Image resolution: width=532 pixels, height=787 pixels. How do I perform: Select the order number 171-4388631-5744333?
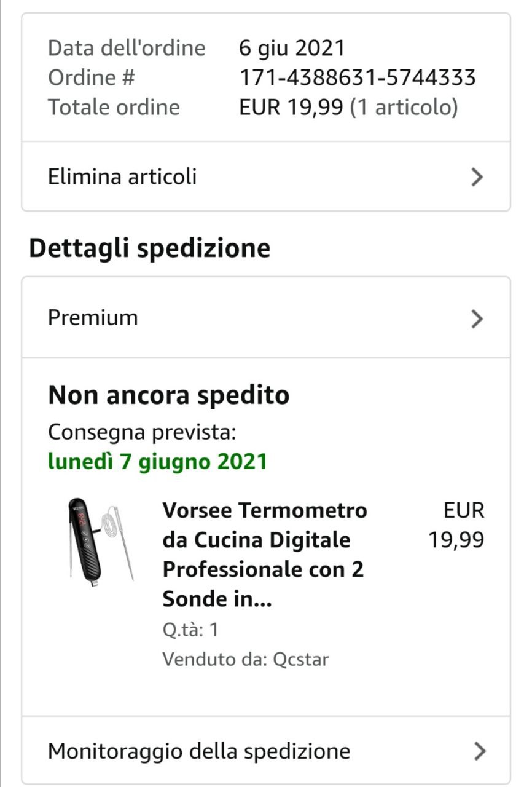357,77
